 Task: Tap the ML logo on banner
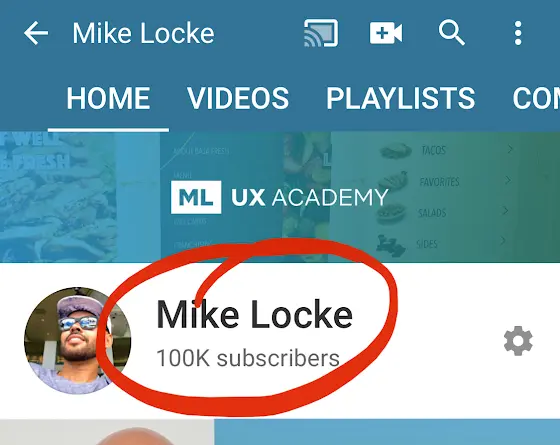coord(196,197)
